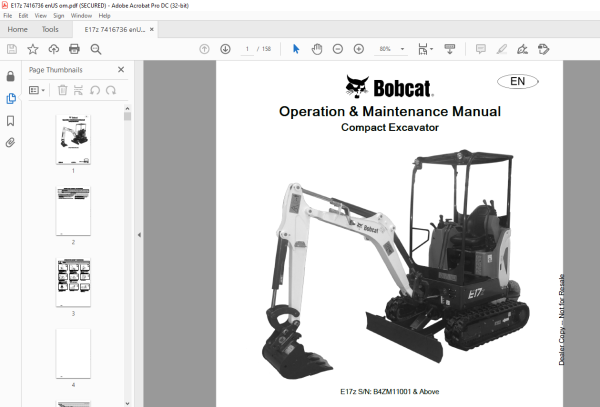Viewport: 600px width, 407px height.
Task: Click thumbnails scrollbar up arrow
Action: [x=127, y=109]
